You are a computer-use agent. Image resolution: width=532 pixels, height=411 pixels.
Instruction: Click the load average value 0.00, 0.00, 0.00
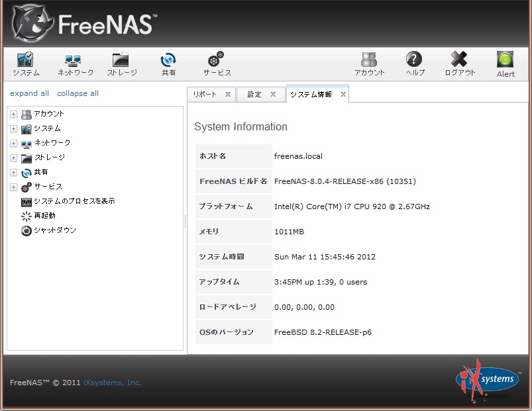coord(304,307)
